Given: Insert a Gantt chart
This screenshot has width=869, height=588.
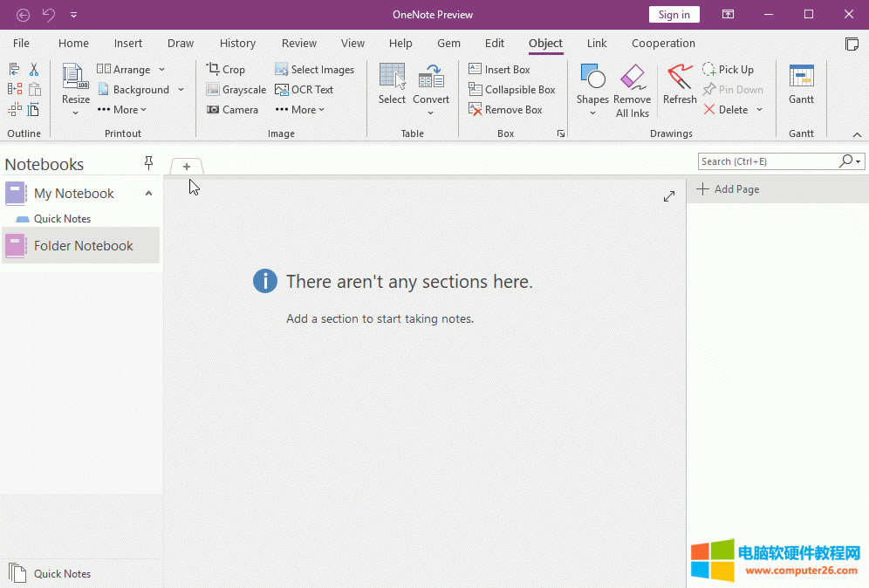Looking at the screenshot, I should point(801,85).
